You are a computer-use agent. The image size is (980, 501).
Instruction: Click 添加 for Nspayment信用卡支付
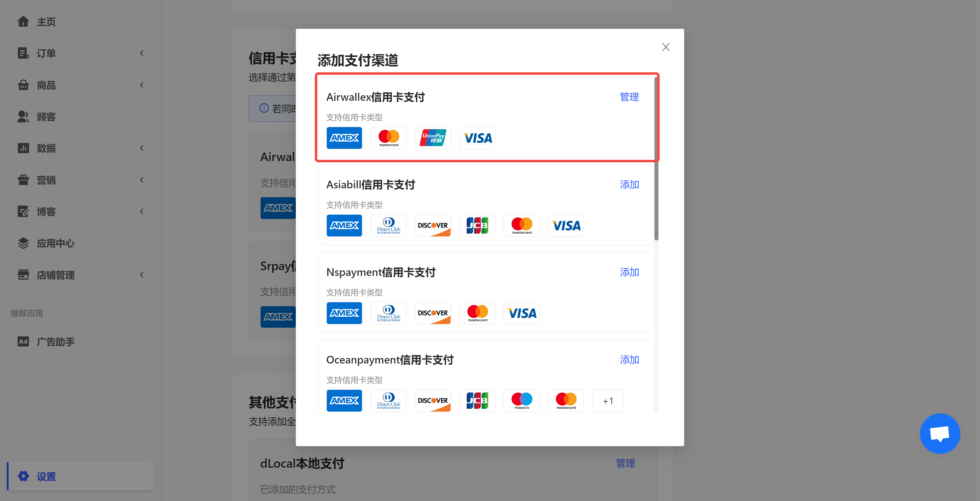pos(629,272)
